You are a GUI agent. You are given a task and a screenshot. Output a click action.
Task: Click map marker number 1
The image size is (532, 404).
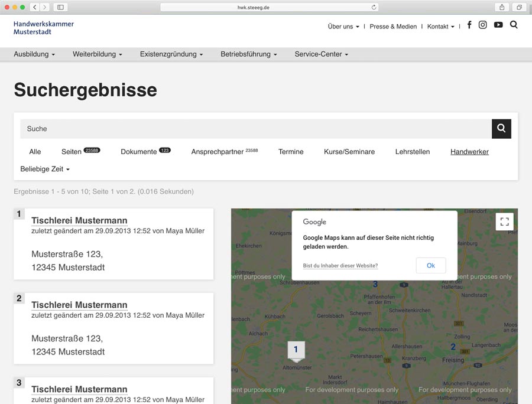tap(296, 350)
